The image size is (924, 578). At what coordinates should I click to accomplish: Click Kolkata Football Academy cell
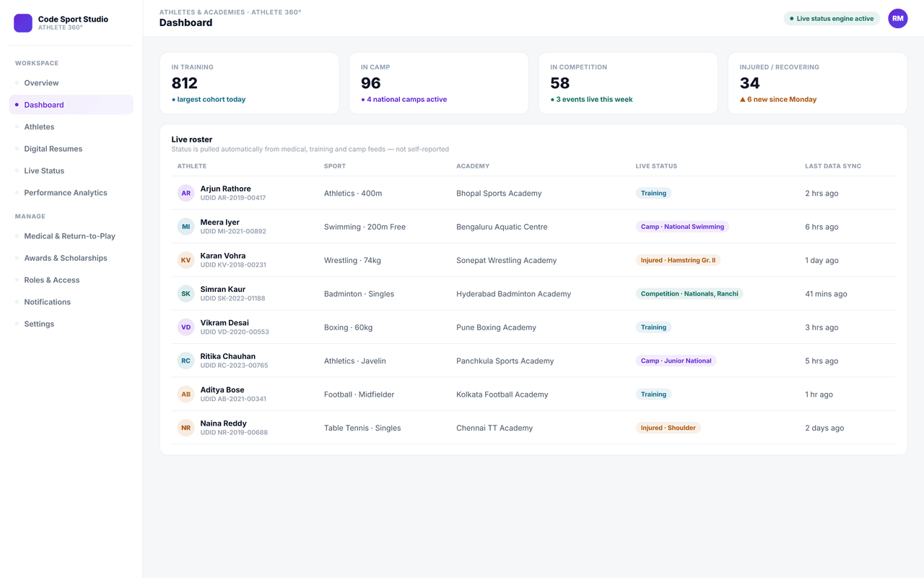[502, 394]
